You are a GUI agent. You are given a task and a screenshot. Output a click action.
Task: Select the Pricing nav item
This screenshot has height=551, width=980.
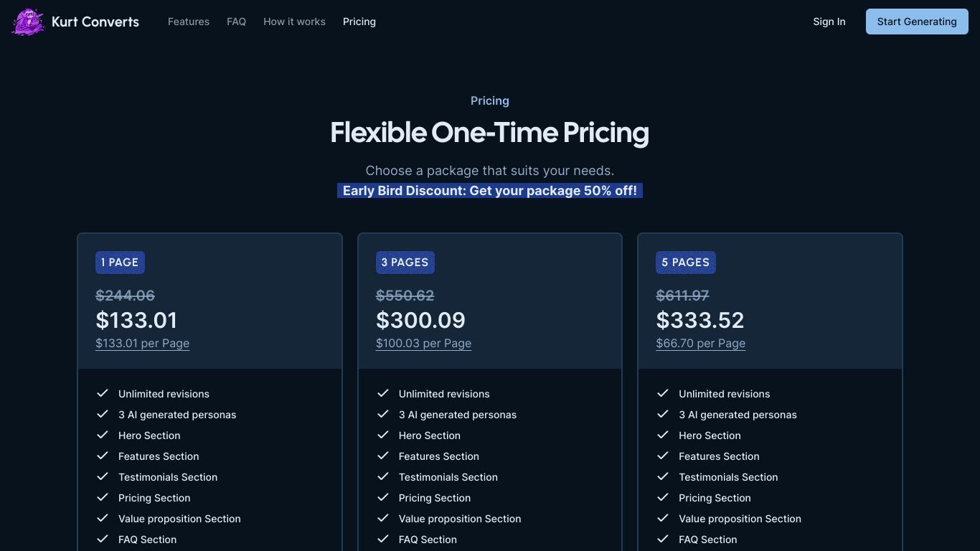[x=359, y=22]
